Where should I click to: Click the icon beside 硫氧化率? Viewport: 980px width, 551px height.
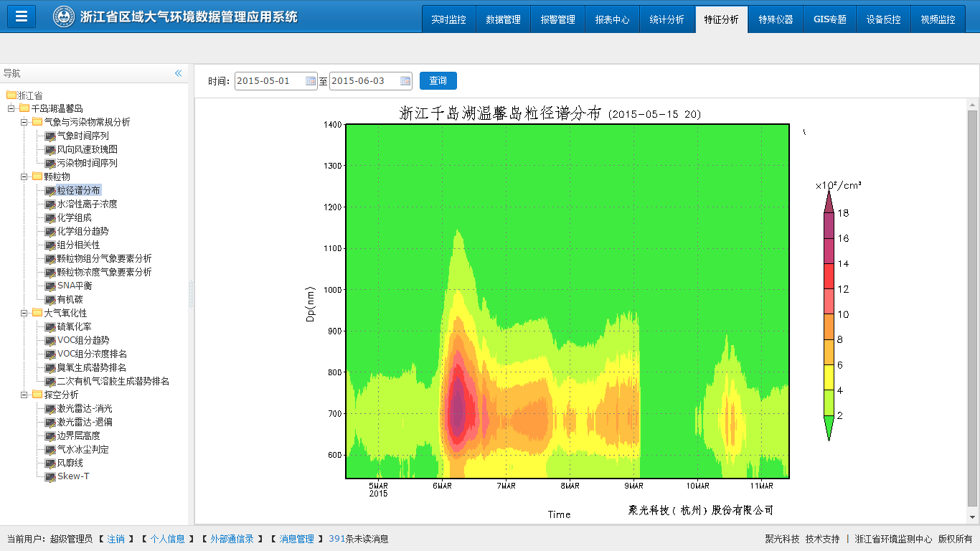pyautogui.click(x=50, y=327)
